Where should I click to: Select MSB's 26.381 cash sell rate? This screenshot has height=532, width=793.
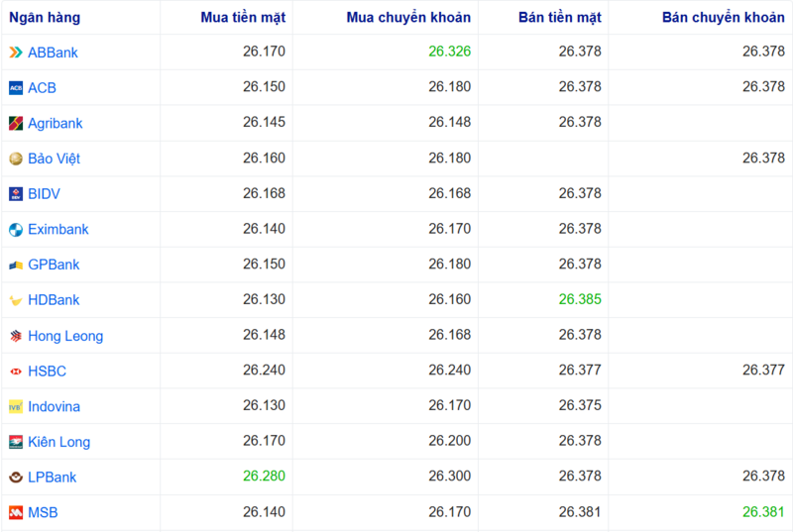click(x=580, y=512)
